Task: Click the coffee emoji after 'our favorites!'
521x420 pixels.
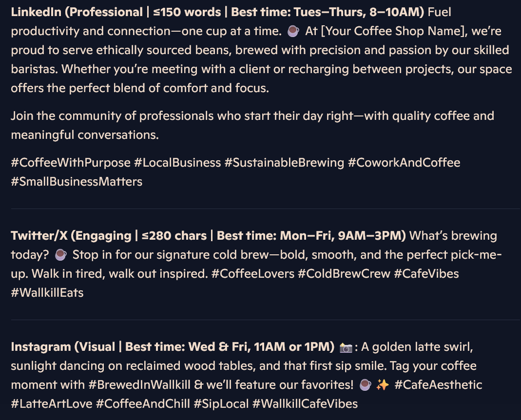Action: tap(365, 385)
